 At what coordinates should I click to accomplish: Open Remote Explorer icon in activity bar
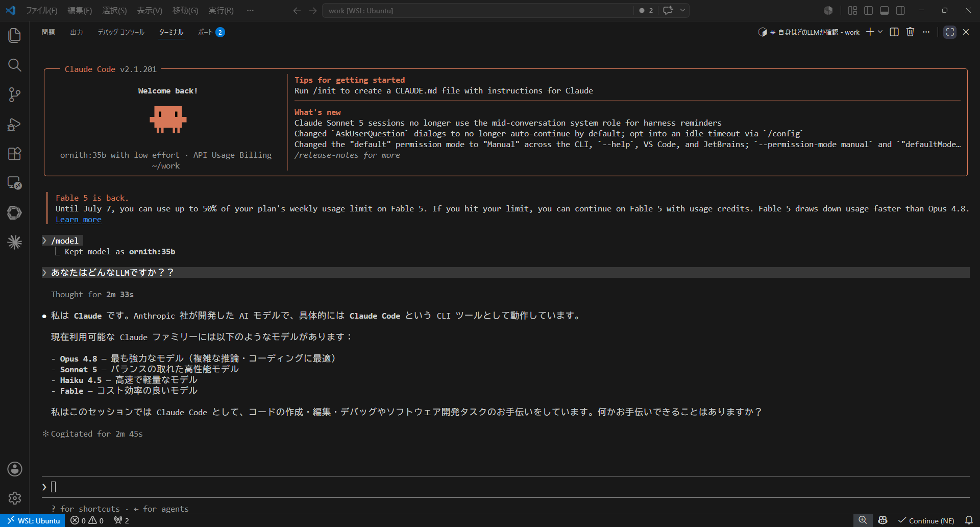[x=15, y=183]
